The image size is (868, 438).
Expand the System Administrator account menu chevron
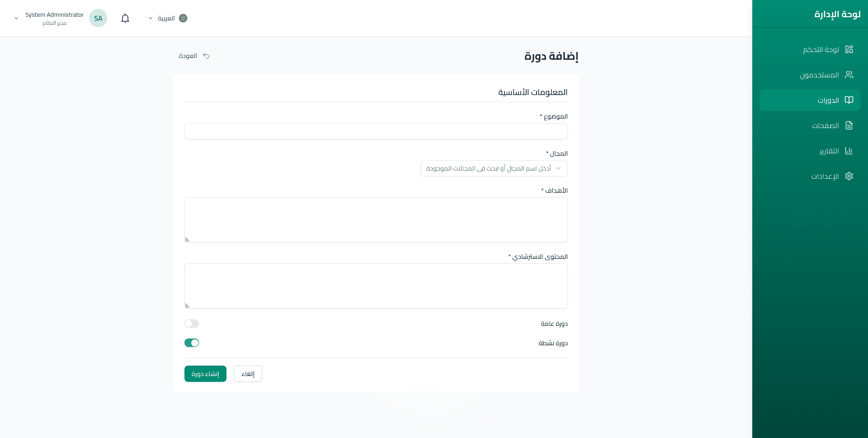(x=16, y=19)
